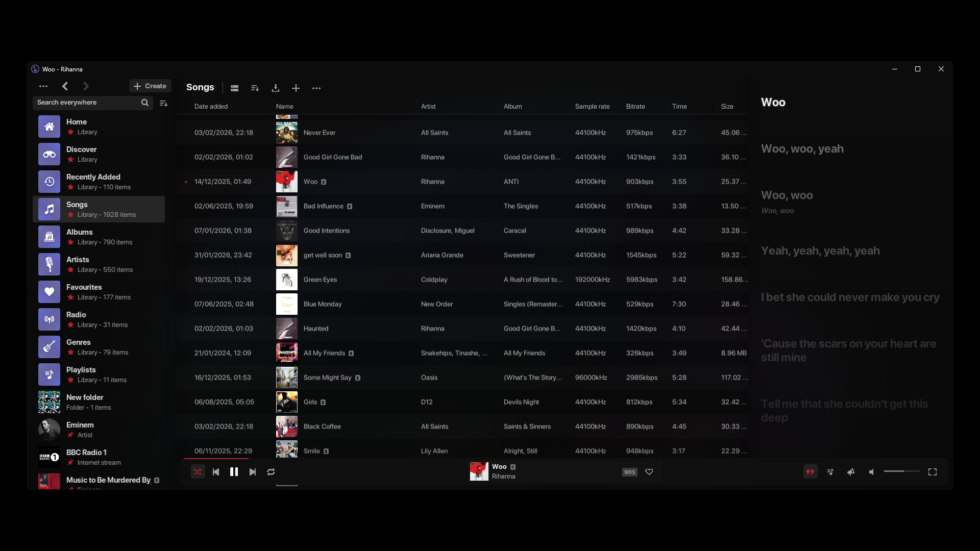Open sort options in Songs toolbar
The width and height of the screenshot is (980, 551).
coord(255,88)
